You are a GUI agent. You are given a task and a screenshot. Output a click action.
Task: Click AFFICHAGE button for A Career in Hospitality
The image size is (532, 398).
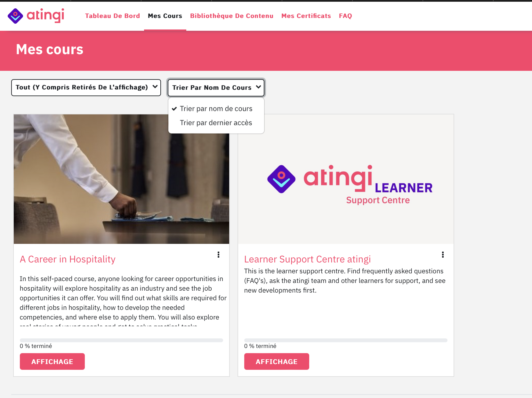[52, 361]
